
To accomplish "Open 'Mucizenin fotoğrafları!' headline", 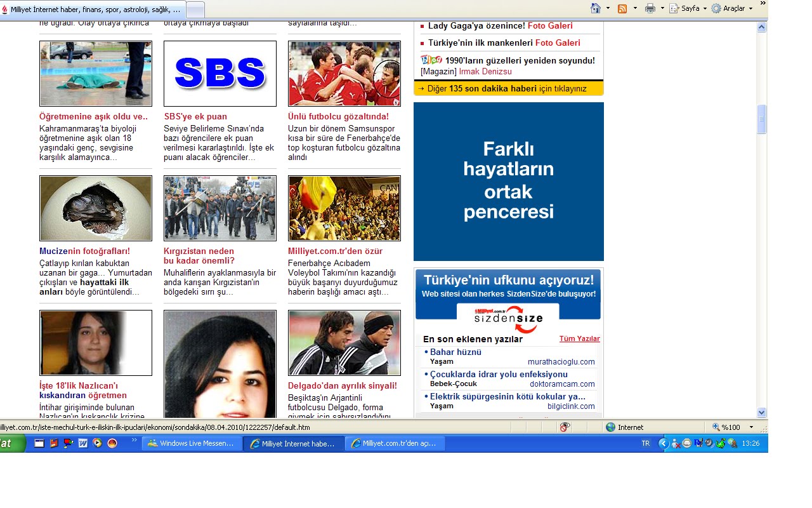I will coord(84,251).
